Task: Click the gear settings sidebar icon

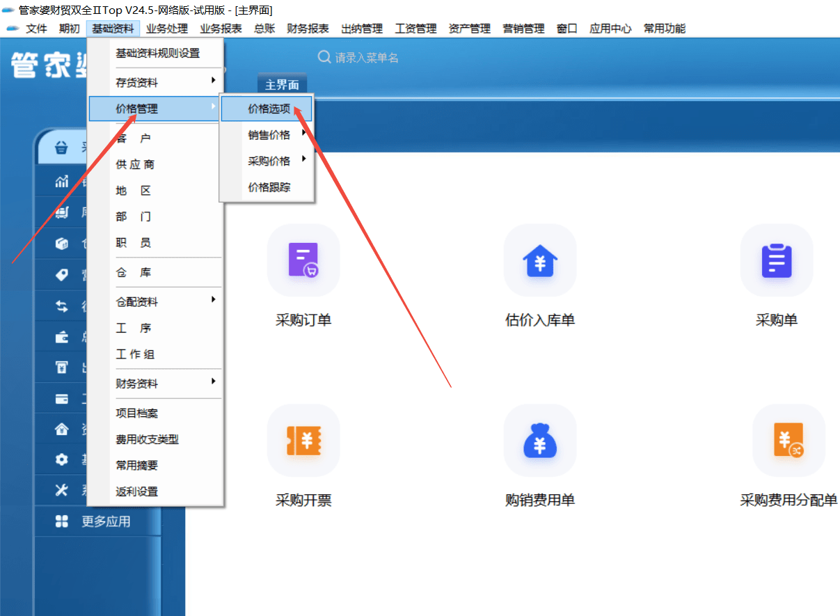Action: (x=62, y=459)
